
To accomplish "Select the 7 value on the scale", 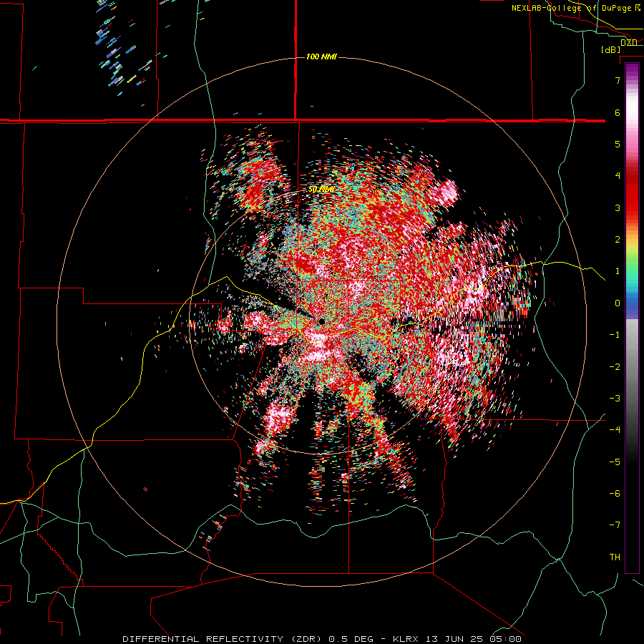I will click(618, 80).
